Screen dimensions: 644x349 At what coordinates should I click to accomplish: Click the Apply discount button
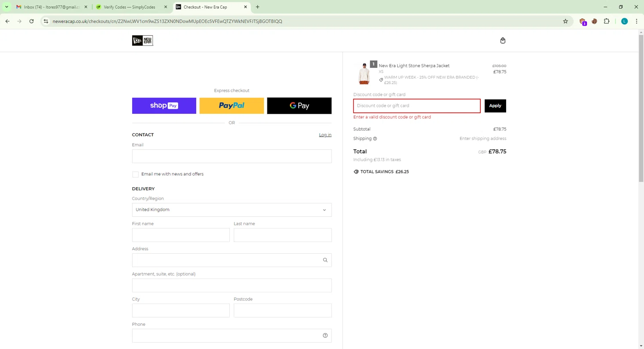(495, 106)
